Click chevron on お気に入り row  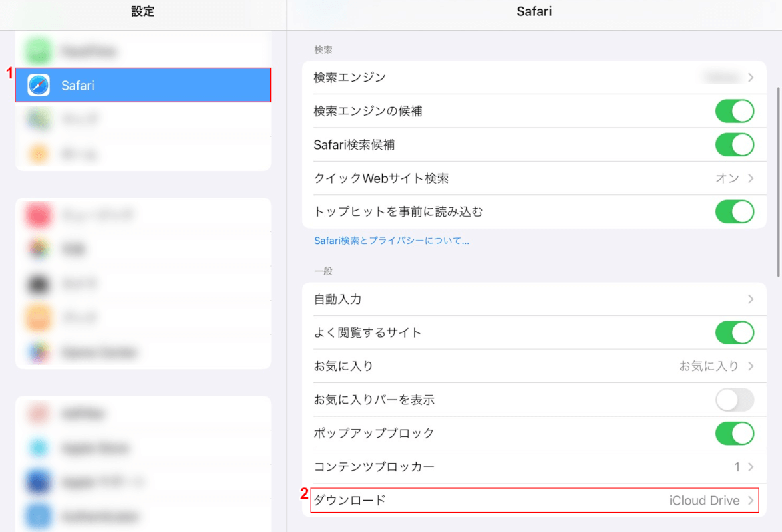click(x=751, y=366)
